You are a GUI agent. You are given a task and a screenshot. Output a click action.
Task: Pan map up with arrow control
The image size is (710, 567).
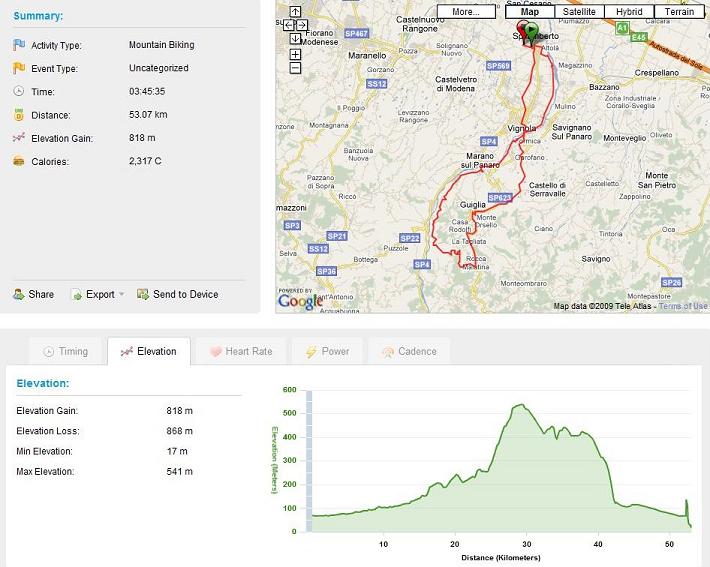coord(295,11)
